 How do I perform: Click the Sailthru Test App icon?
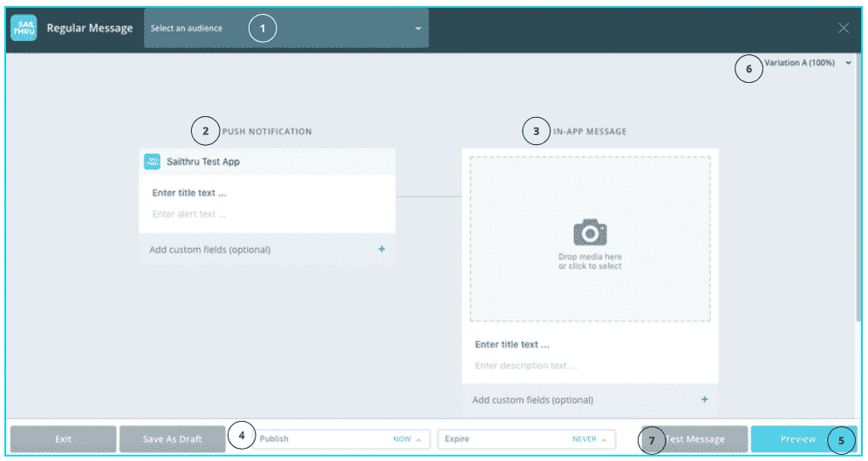(x=152, y=162)
